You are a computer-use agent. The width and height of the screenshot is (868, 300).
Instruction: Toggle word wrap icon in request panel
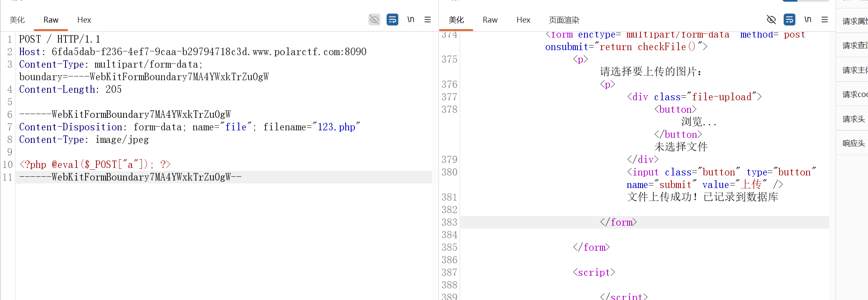(392, 20)
